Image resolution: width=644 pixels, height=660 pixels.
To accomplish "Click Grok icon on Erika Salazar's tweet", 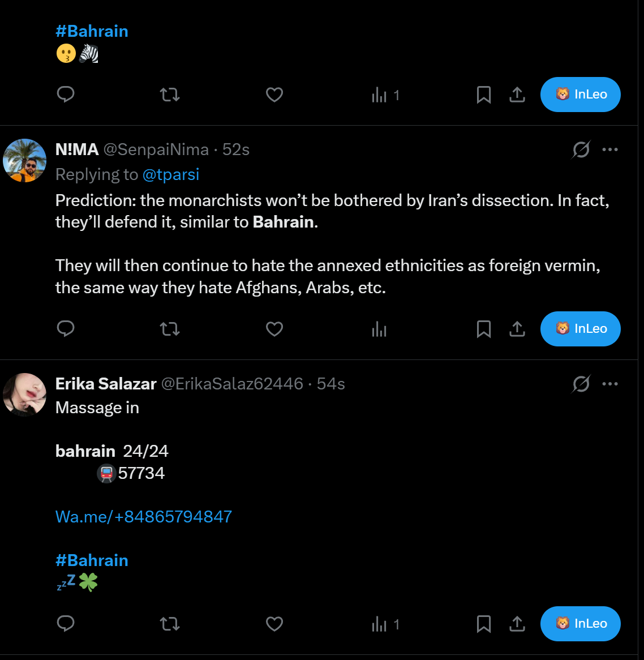I will coord(581,384).
